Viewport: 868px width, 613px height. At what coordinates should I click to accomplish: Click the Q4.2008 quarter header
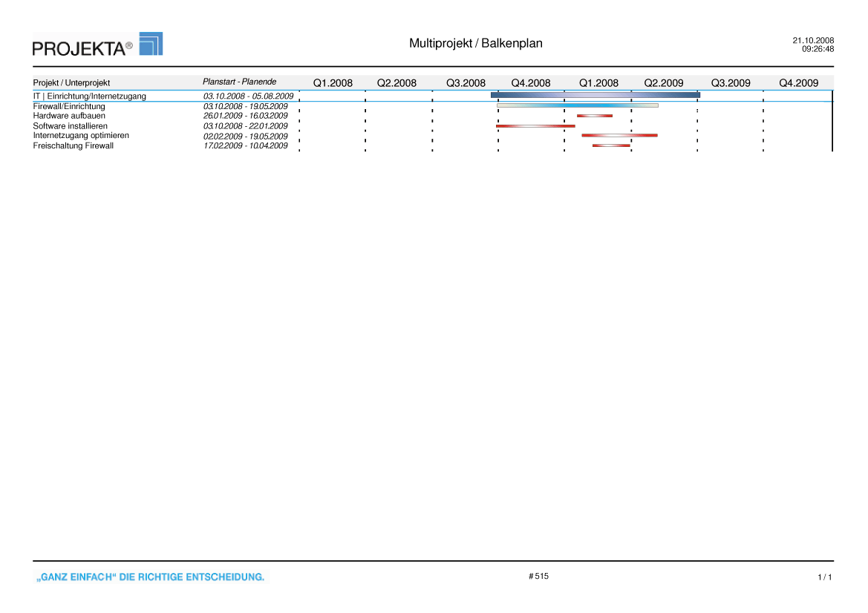click(x=531, y=83)
